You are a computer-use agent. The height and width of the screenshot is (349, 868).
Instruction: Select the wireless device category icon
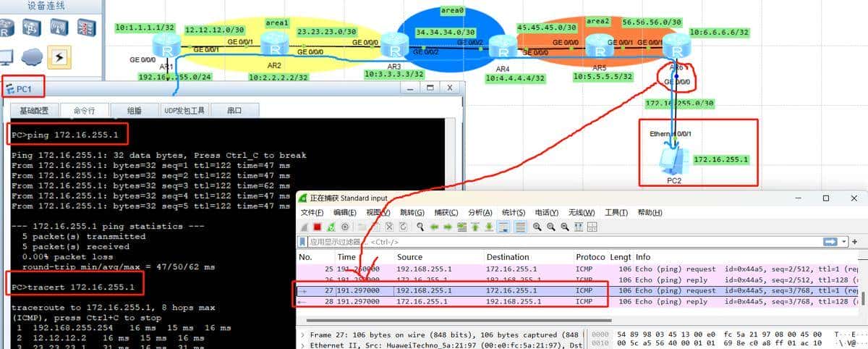point(59,28)
